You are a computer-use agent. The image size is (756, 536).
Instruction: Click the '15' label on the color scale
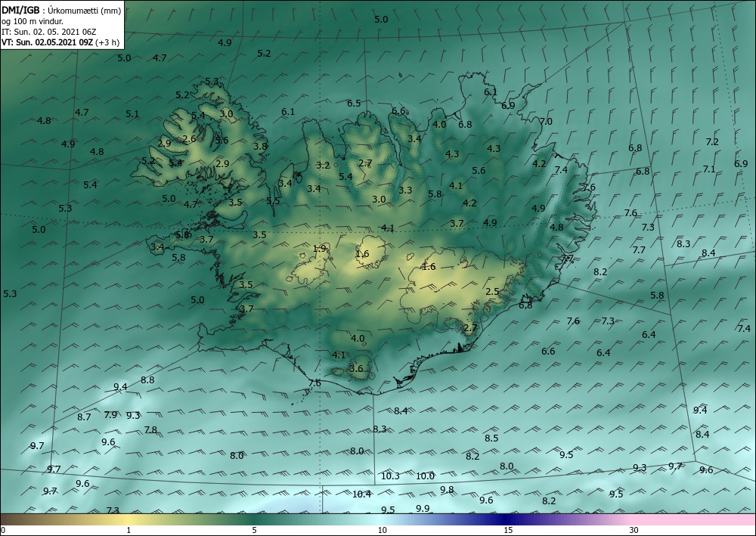508,530
